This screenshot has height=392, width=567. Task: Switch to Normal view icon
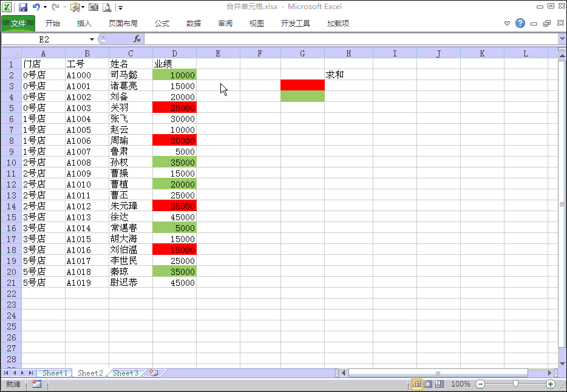[416, 384]
